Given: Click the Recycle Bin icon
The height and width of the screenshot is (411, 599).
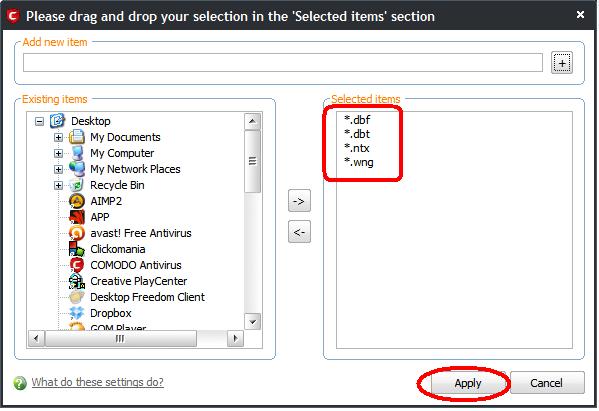Looking at the screenshot, I should click(77, 185).
